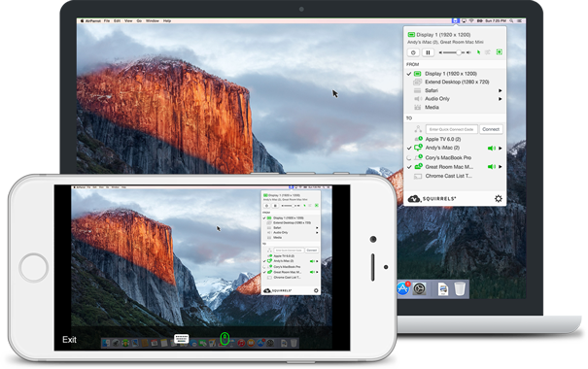The width and height of the screenshot is (588, 369).
Task: Mute Andy's iMac audio speaker on the MacBook
Action: tap(491, 148)
